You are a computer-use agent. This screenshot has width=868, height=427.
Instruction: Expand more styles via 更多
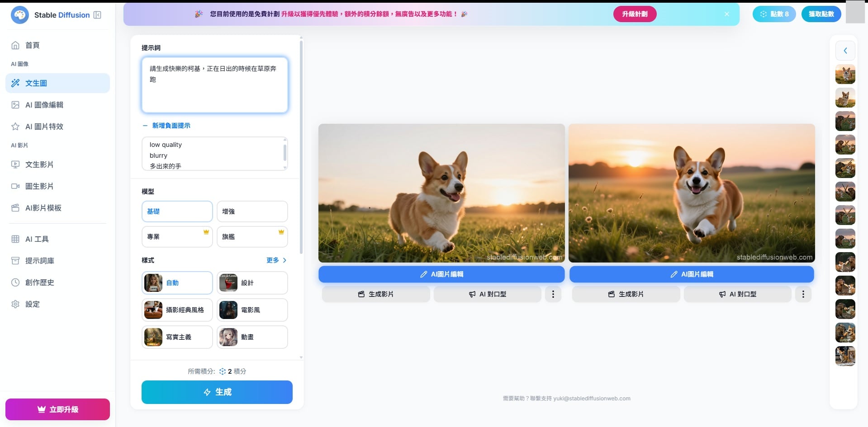point(276,260)
